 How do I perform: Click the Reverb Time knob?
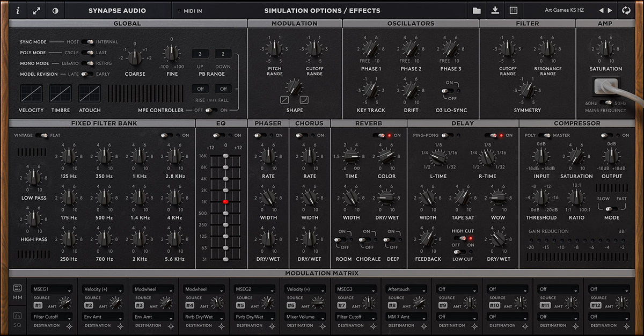click(x=352, y=157)
